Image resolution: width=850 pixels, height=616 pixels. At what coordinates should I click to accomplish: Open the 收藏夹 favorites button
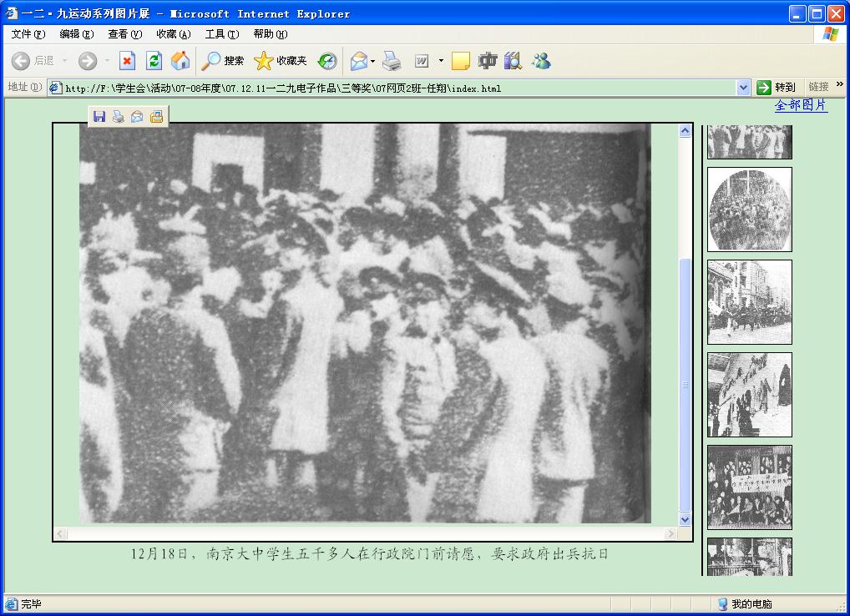[281, 61]
